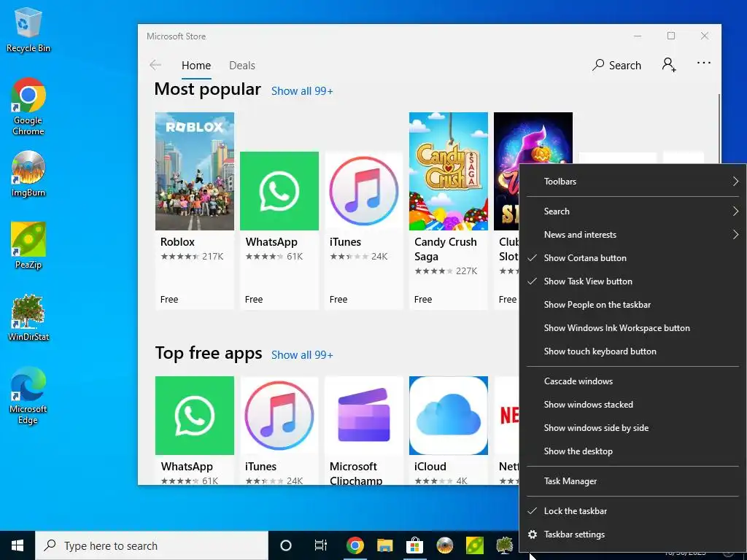Open the ImgBurn desktop shortcut

coord(28,174)
